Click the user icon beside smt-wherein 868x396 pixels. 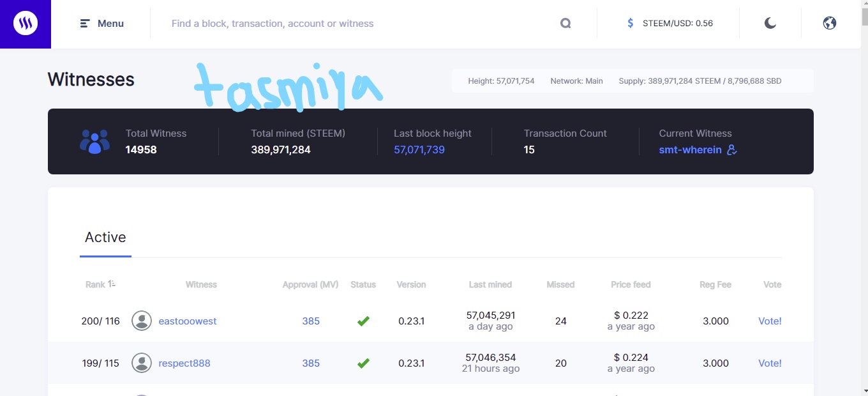coord(732,150)
